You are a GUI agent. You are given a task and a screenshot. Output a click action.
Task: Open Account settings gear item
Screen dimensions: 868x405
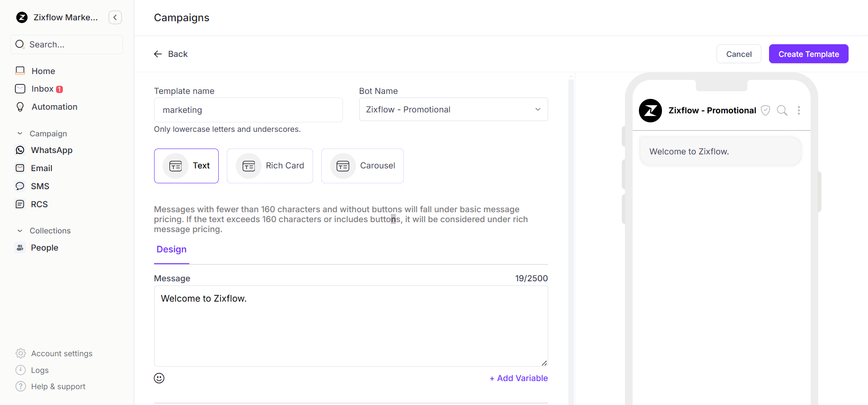[x=61, y=354]
